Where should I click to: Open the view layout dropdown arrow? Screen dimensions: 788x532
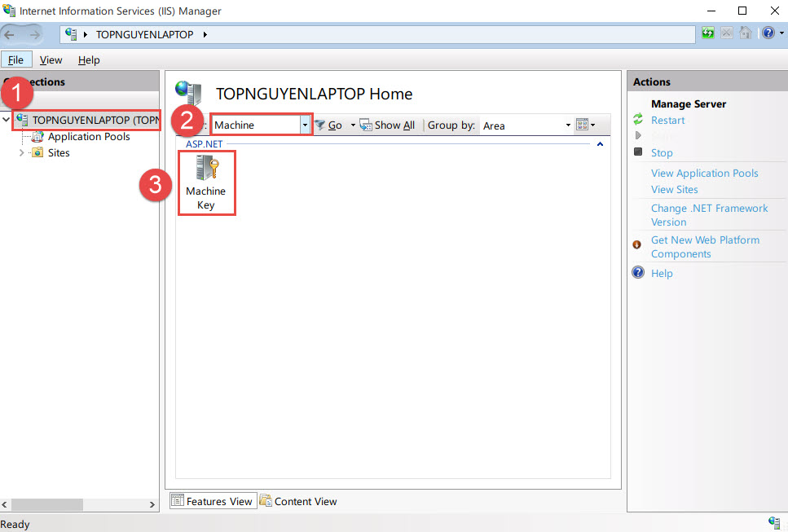coord(593,125)
